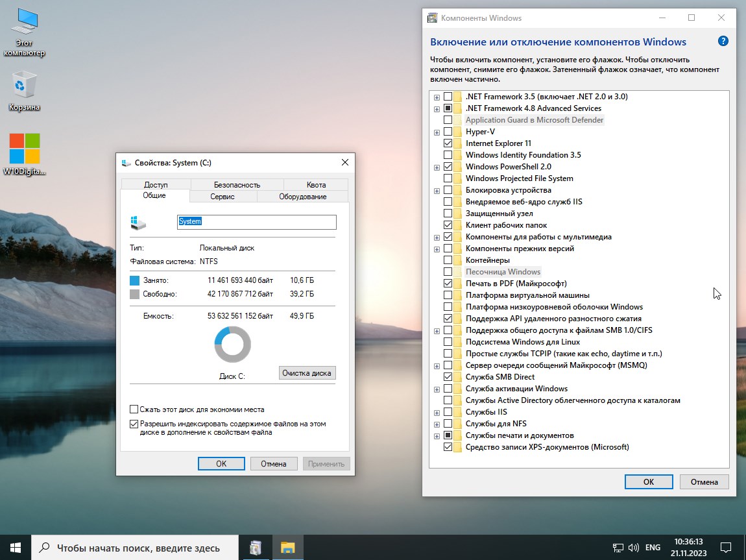Click the ENG language indicator
The image size is (746, 560).
(653, 548)
